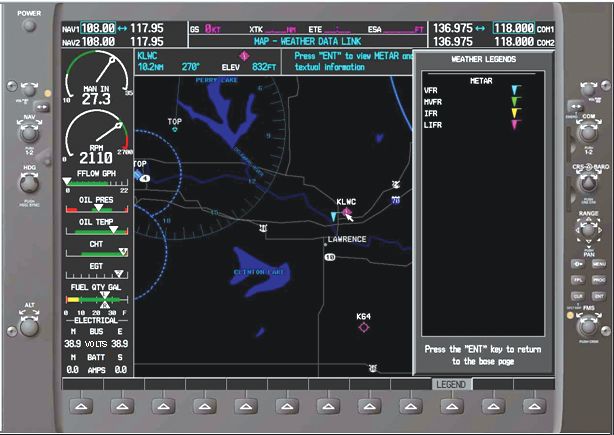The height and width of the screenshot is (435, 614).
Task: Click the Interstate 70 shield on map
Action: click(396, 200)
